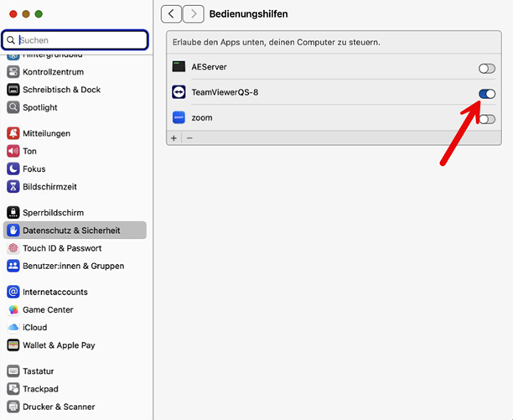Turn on the zoom access toggle
This screenshot has width=513, height=420.
pyautogui.click(x=486, y=119)
